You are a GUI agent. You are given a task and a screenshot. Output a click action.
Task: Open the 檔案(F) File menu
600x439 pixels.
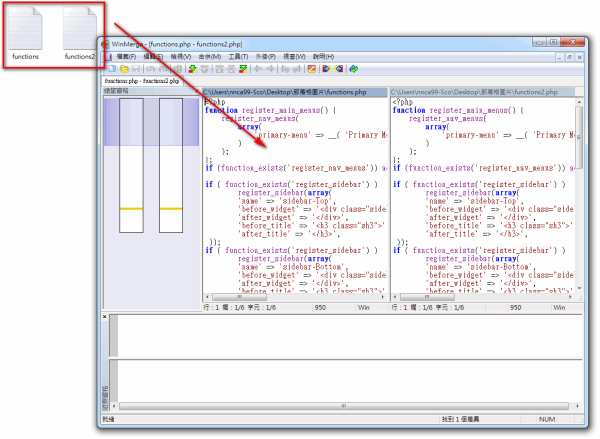[x=126, y=56]
